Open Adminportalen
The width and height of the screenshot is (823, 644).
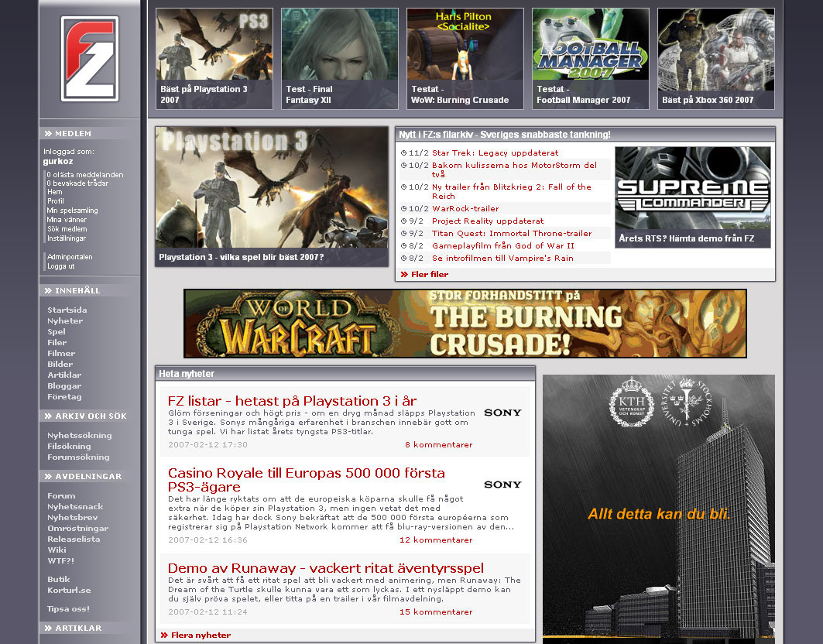point(70,257)
